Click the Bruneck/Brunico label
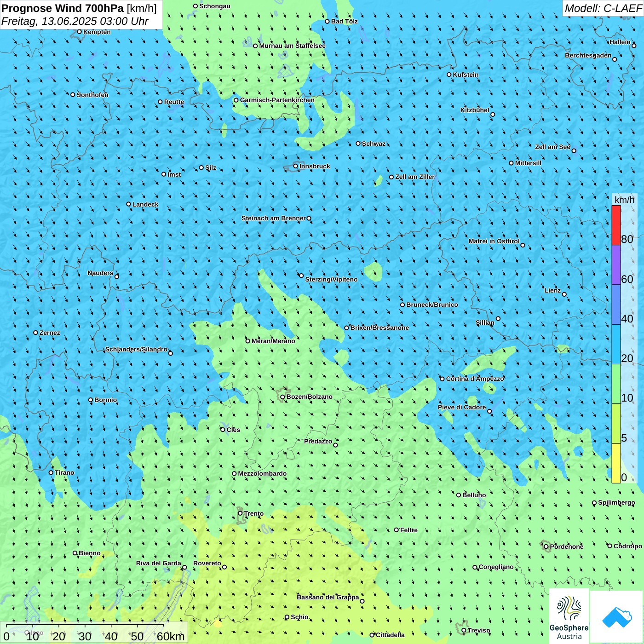Screen dimensions: 644x644 432,305
